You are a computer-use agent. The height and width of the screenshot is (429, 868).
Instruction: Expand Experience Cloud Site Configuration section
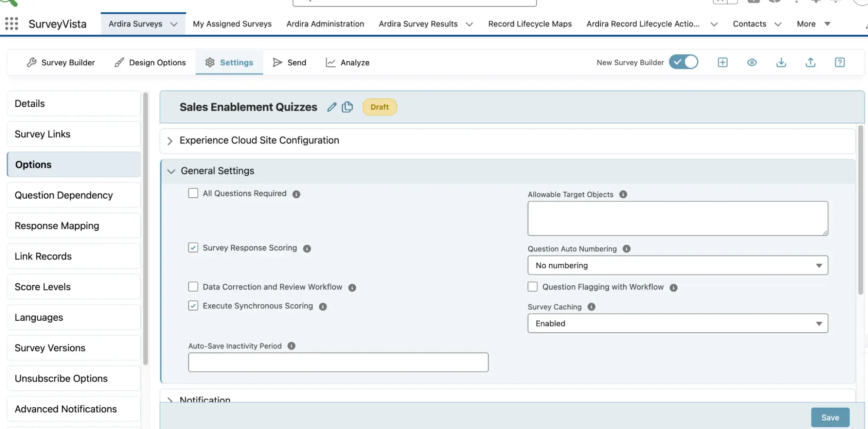(170, 141)
